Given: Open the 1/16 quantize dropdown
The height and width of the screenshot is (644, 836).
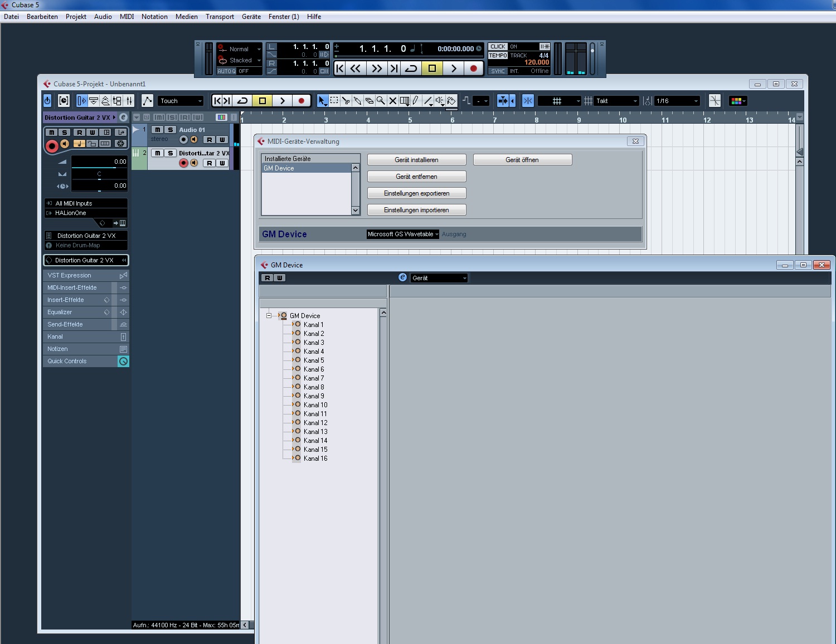Looking at the screenshot, I should click(677, 101).
